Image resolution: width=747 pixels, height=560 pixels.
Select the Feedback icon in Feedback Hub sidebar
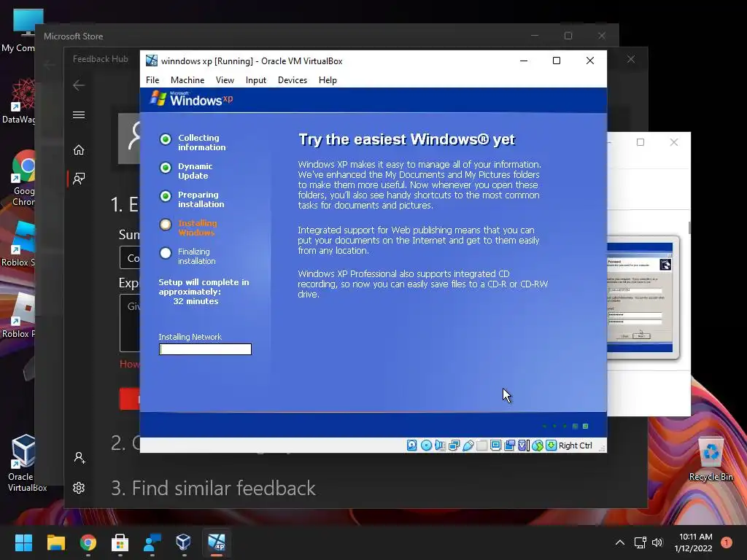[79, 179]
